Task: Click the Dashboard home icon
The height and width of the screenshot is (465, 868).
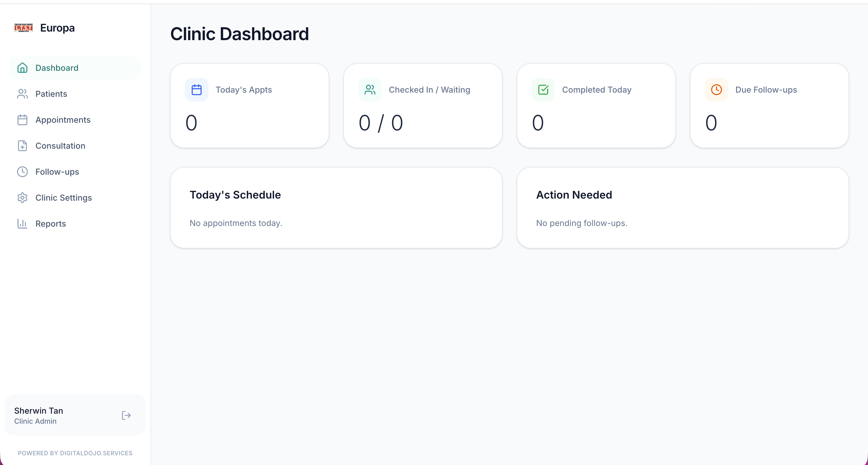Action: (x=22, y=68)
